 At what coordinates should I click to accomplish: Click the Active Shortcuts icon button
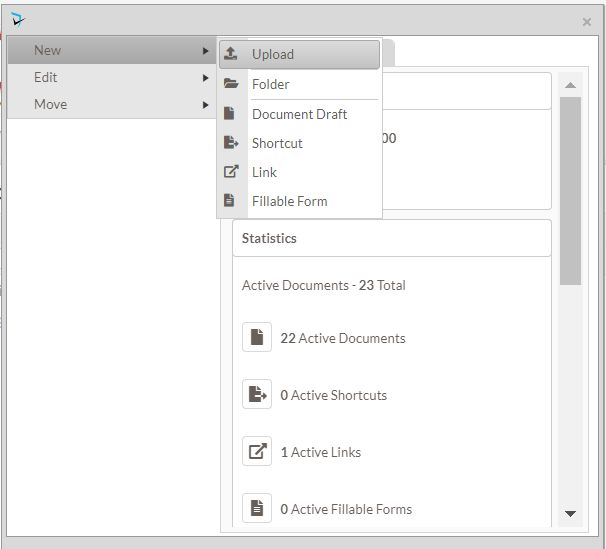[x=257, y=395]
